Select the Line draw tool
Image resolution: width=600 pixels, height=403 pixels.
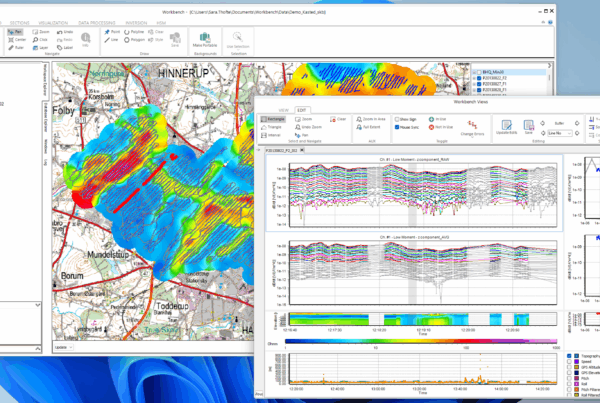point(111,40)
